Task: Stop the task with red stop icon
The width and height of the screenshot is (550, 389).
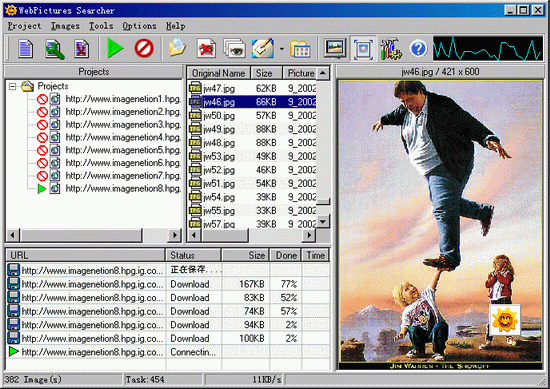Action: [144, 48]
